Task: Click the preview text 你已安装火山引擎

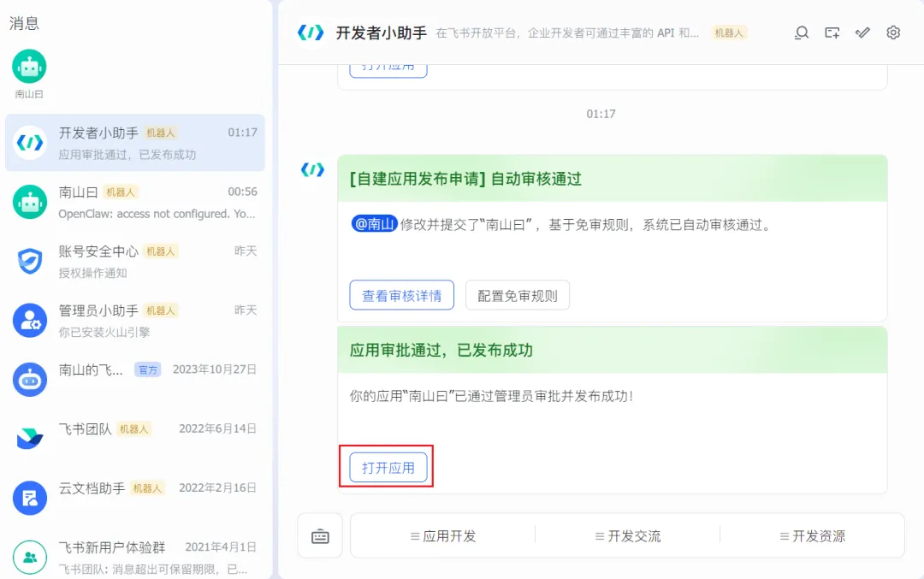Action: coord(104,332)
